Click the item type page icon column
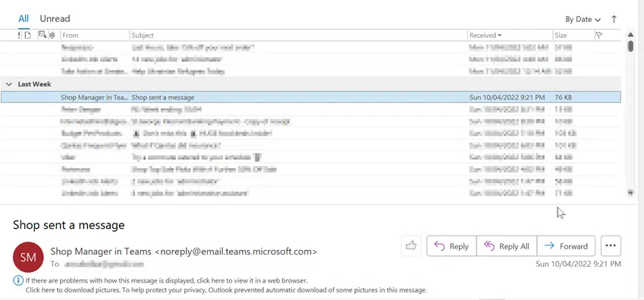This screenshot has width=644, height=300. point(27,36)
